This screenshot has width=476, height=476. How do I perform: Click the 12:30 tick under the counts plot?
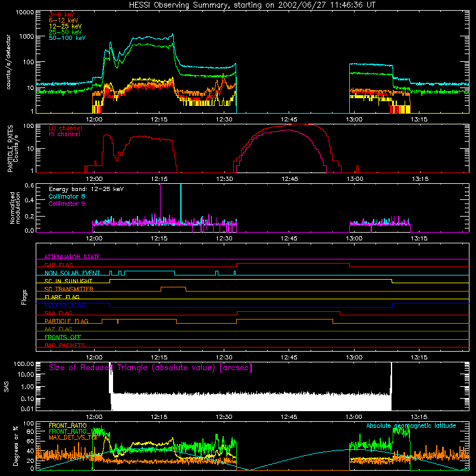(224, 119)
